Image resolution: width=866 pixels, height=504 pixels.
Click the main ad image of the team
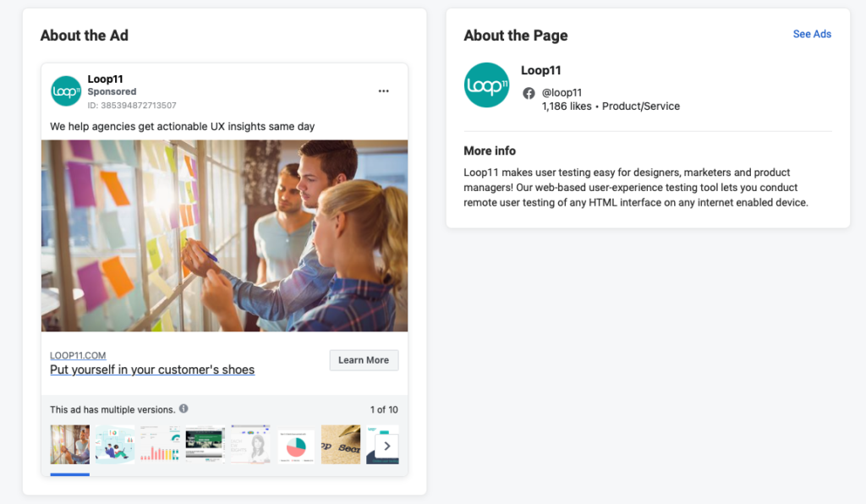tap(224, 235)
